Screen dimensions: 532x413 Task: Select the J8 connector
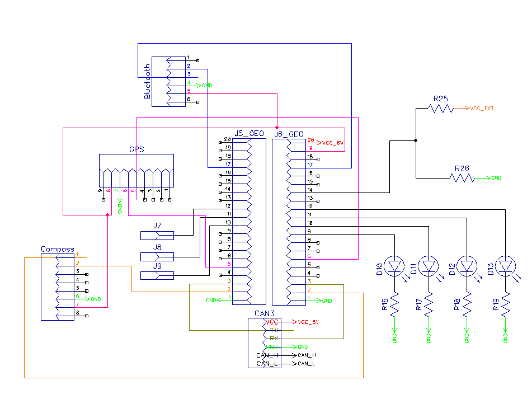click(157, 256)
